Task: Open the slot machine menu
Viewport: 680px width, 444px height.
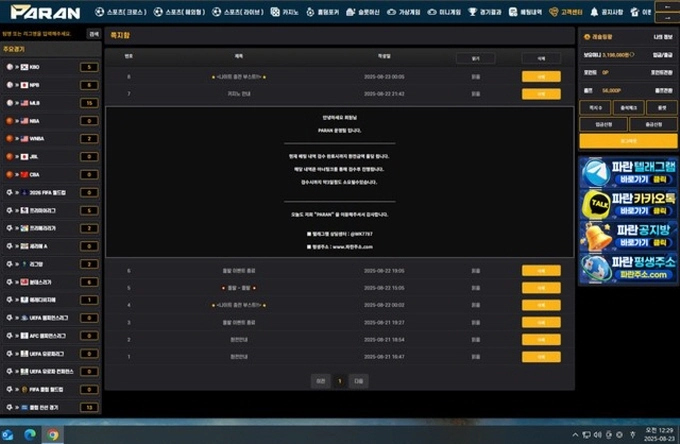Action: [363, 12]
